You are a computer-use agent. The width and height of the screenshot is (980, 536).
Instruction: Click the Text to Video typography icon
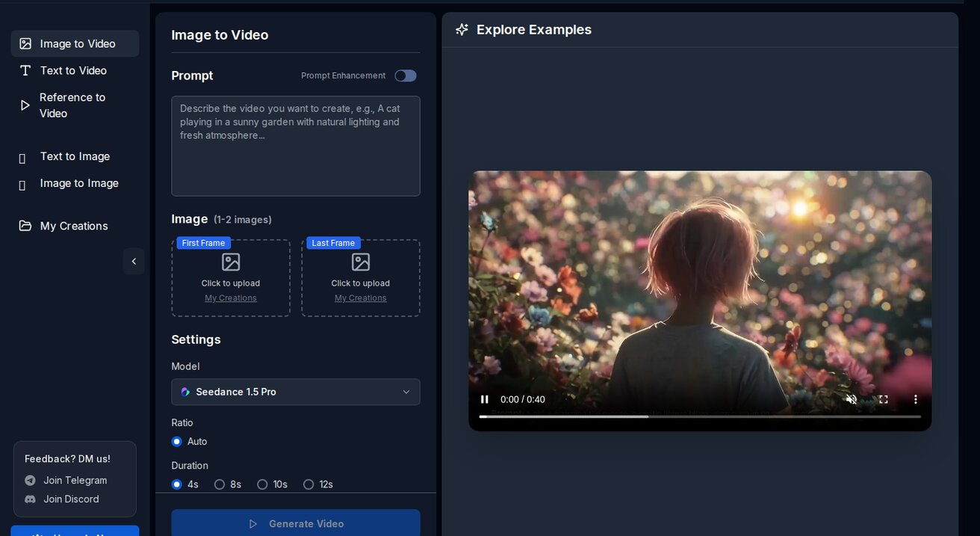[23, 70]
